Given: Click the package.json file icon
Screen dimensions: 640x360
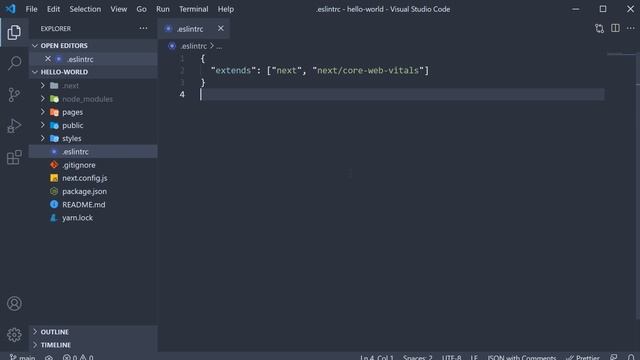Looking at the screenshot, I should (x=54, y=191).
